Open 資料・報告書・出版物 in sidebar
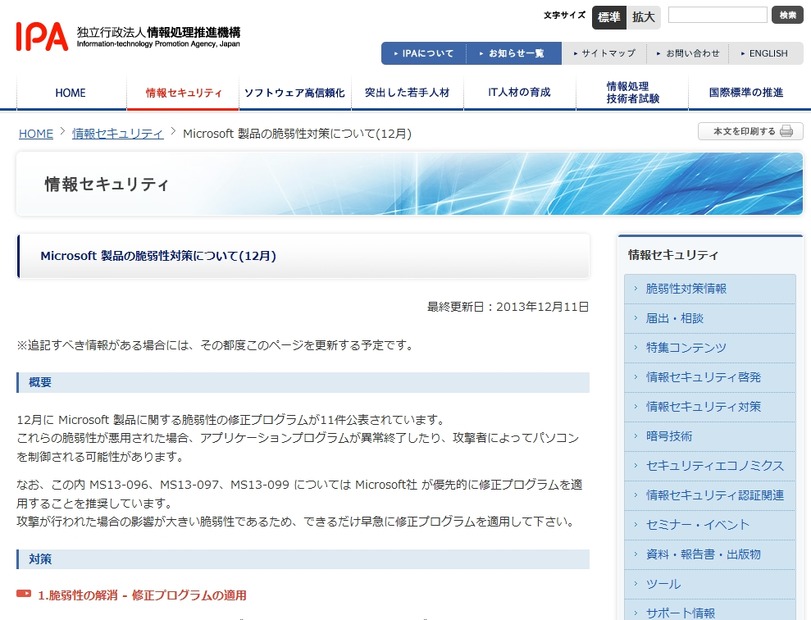The image size is (811, 620). click(x=710, y=554)
